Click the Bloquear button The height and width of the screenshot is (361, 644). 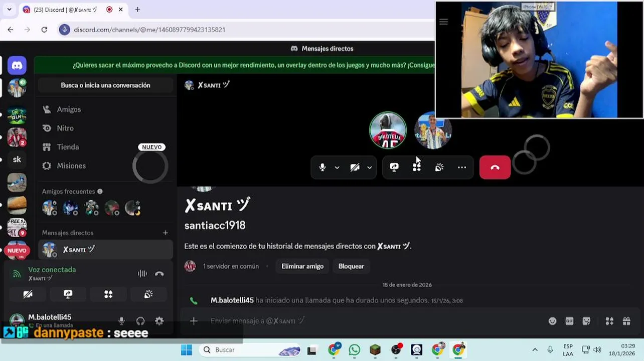(x=351, y=266)
